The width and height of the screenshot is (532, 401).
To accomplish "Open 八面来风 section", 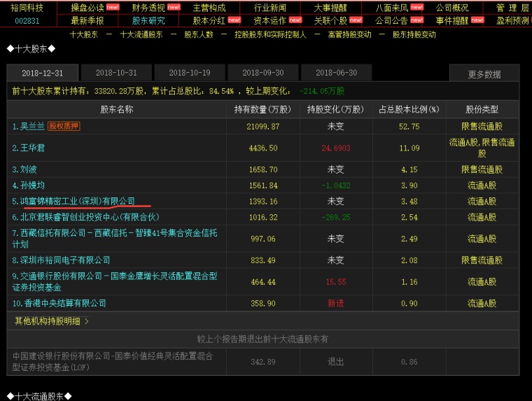I will 392,8.
